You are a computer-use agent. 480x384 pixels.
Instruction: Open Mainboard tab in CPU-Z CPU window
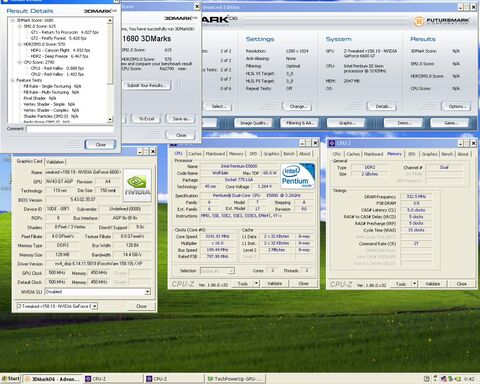point(215,154)
